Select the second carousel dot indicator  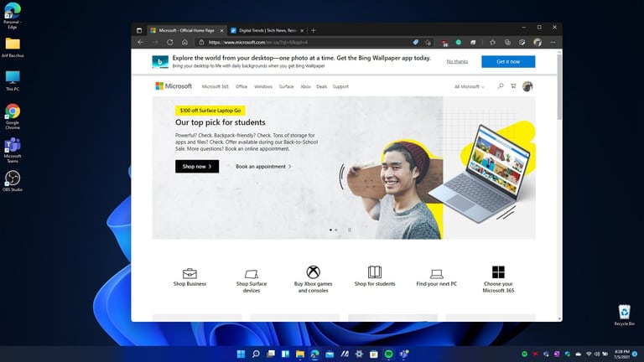click(x=336, y=230)
